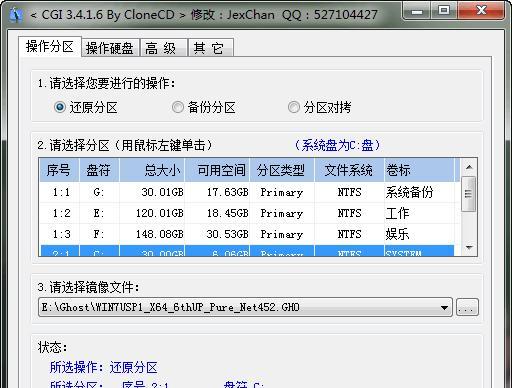This screenshot has height=388, width=512.
Task: Select the highlighted C: SYSTEM partition row
Action: pyautogui.click(x=247, y=251)
